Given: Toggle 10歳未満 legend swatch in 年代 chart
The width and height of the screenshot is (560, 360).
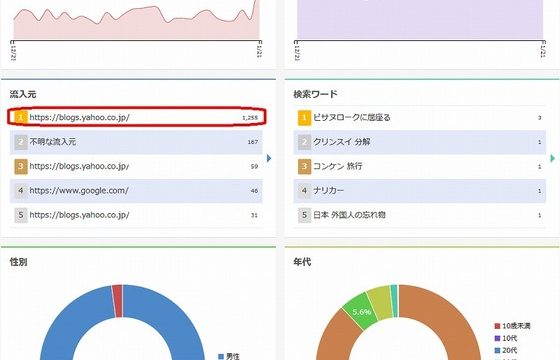Looking at the screenshot, I should [497, 326].
